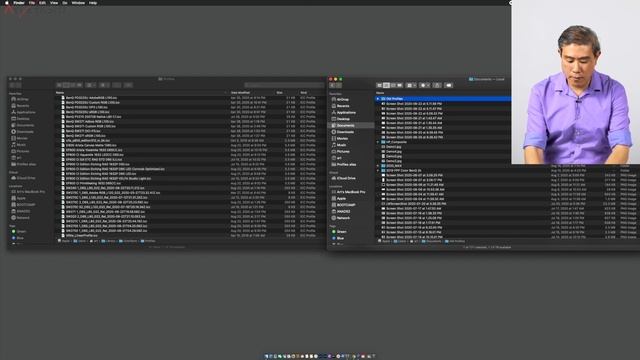Switch Documents window to gallery view
The height and width of the screenshot is (360, 640).
400,85
